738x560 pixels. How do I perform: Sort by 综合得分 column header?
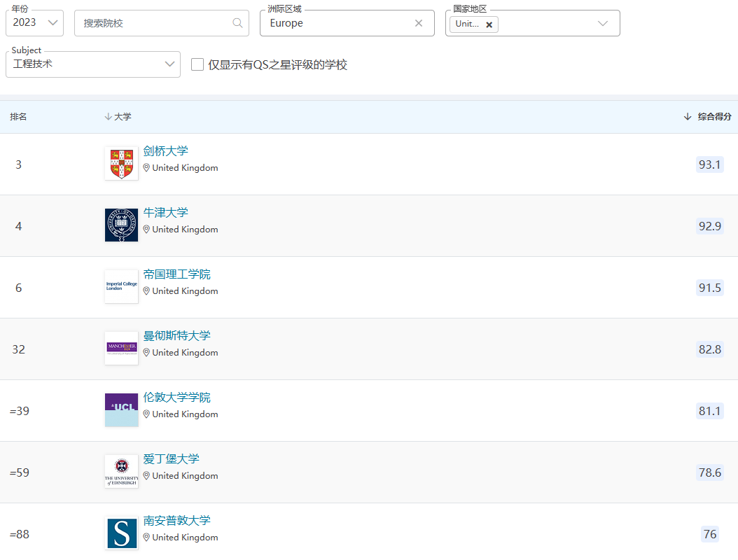[707, 117]
